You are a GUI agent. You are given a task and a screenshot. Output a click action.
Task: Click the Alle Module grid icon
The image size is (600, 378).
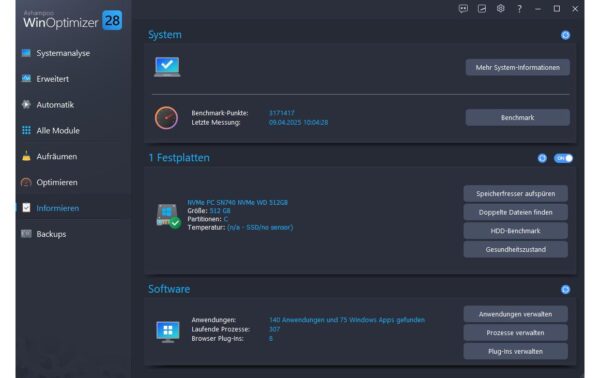click(26, 130)
